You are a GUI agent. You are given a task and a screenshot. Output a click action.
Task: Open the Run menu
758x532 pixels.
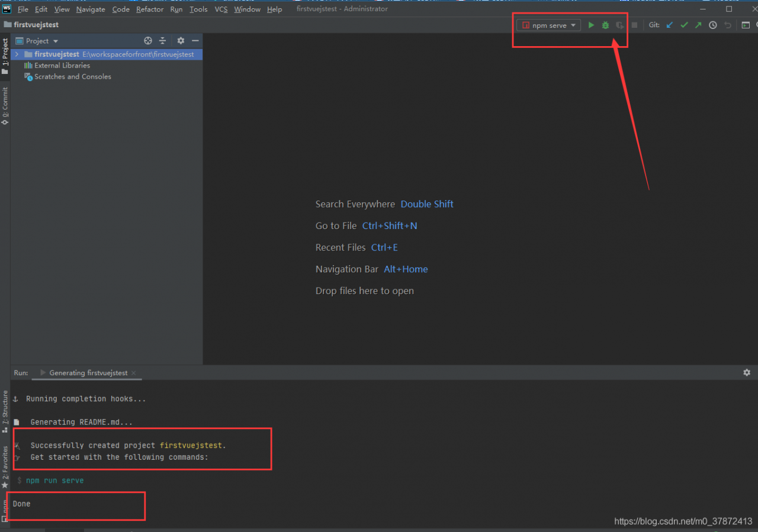pos(176,9)
